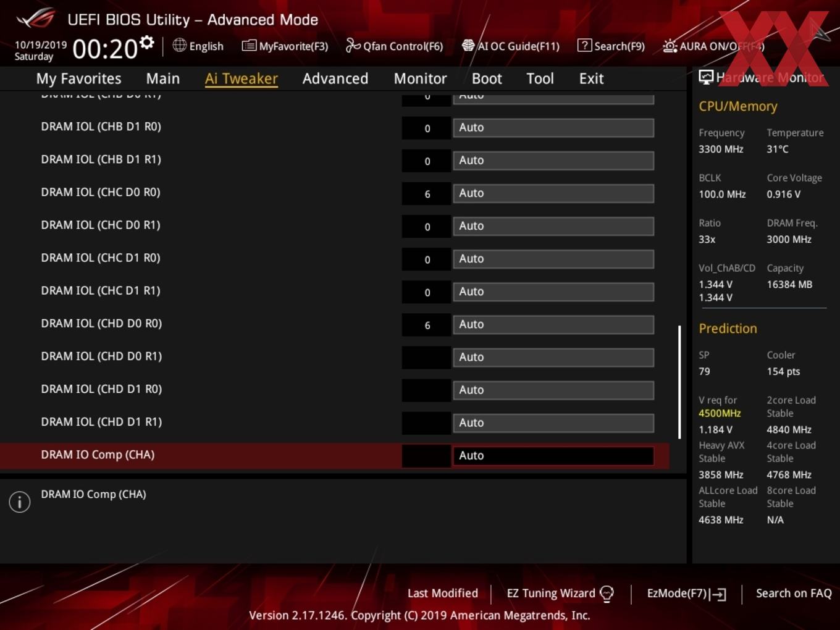Viewport: 840px width, 630px height.
Task: Select DRAM IO Comp (CHA) row label
Action: 98,455
